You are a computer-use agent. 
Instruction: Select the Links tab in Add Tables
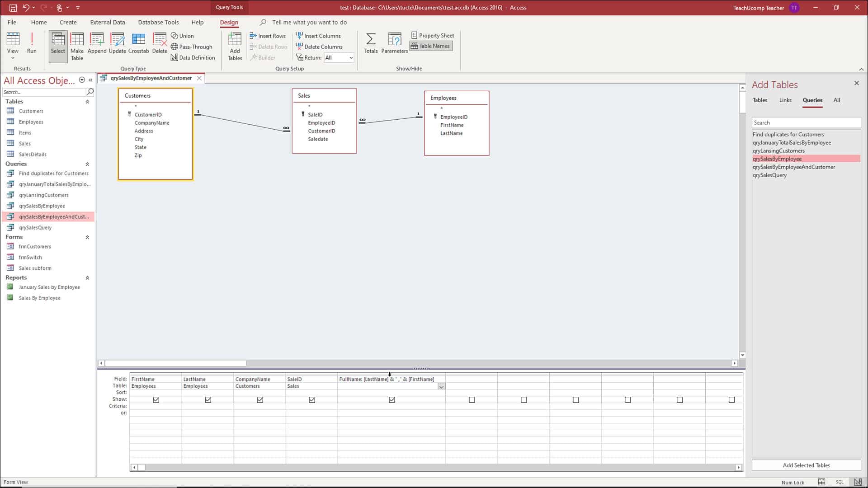pyautogui.click(x=785, y=100)
